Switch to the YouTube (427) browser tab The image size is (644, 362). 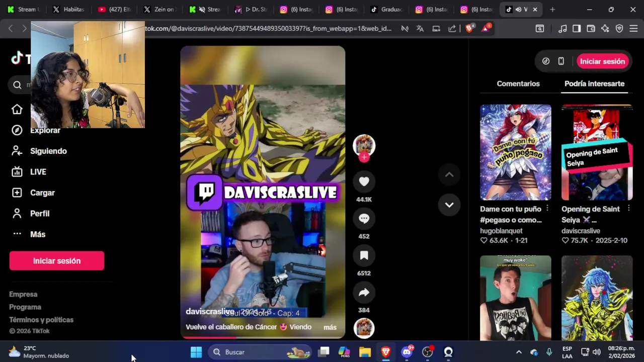(x=114, y=10)
